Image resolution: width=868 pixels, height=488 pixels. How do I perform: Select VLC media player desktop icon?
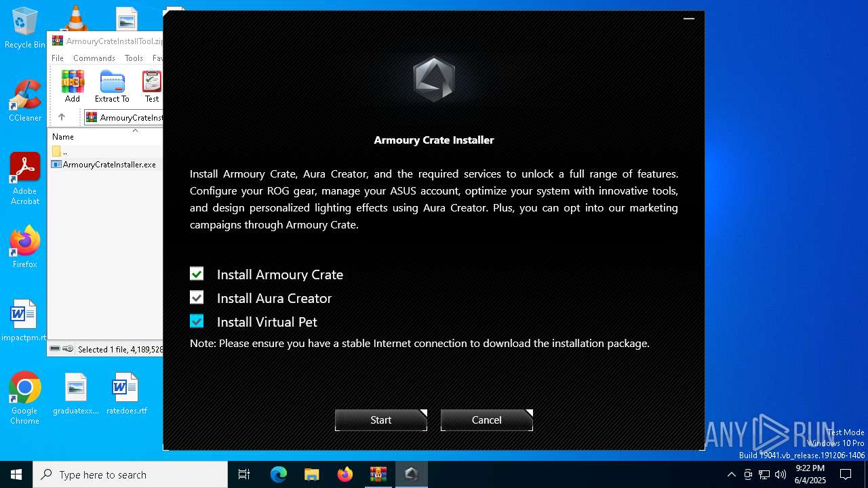click(x=76, y=18)
